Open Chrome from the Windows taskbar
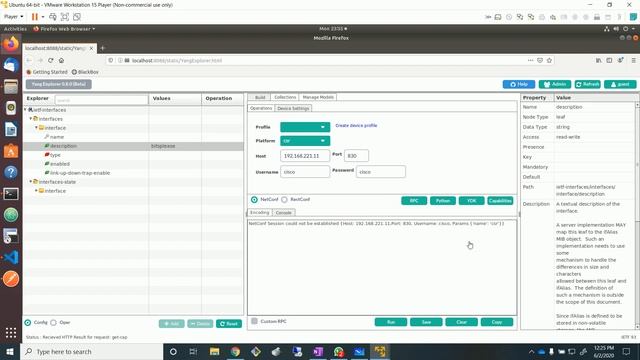This screenshot has height=360, width=640. [235, 351]
